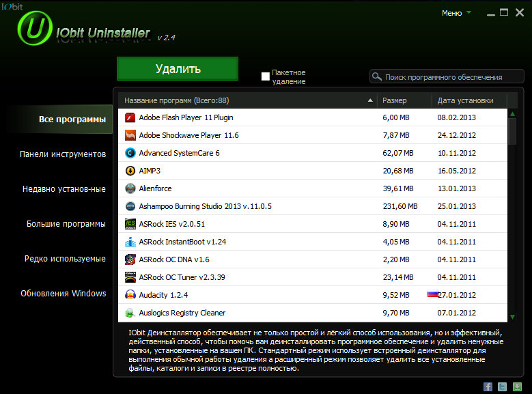Switch to Недавно установ-ные tab
The image size is (532, 394).
tap(64, 189)
